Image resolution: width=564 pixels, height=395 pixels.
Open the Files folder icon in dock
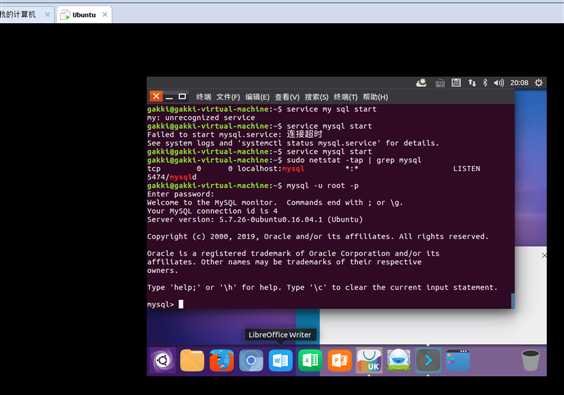tap(192, 360)
